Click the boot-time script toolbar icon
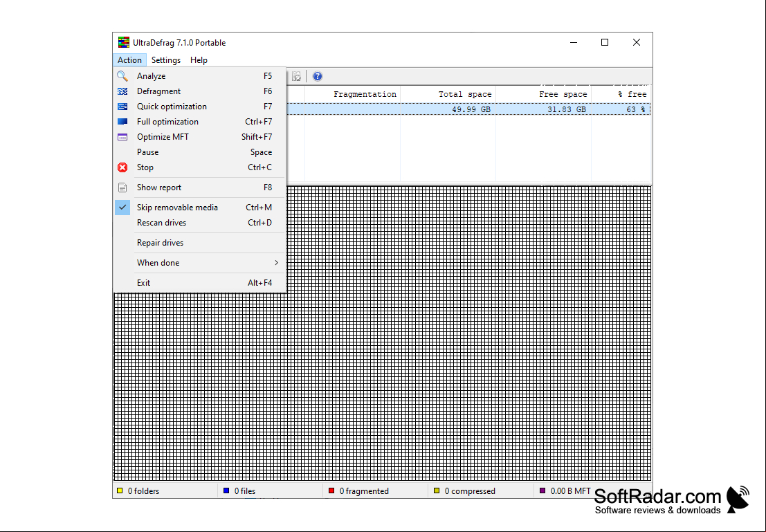 [x=296, y=76]
